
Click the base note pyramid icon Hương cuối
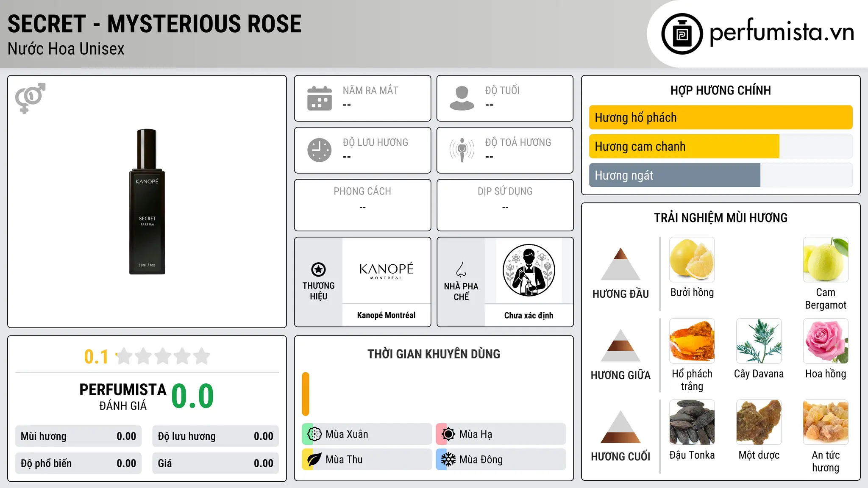(620, 427)
